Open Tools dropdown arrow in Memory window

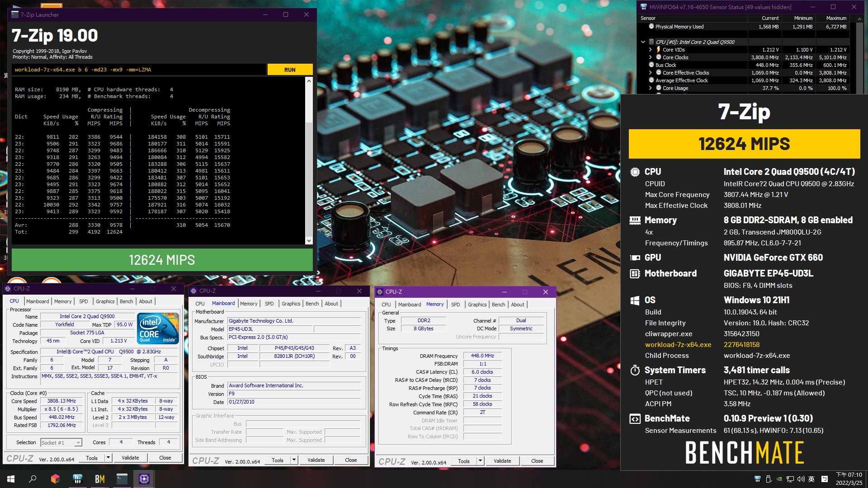point(481,461)
